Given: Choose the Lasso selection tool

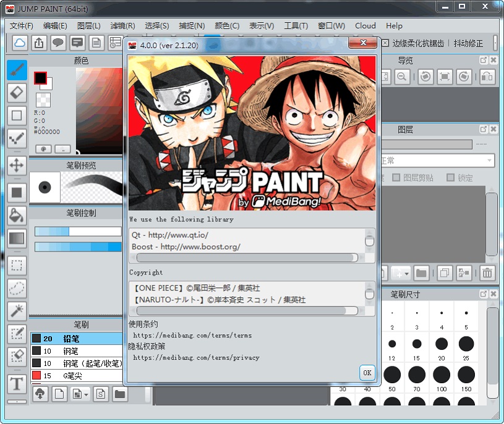Looking at the screenshot, I should 17,287.
